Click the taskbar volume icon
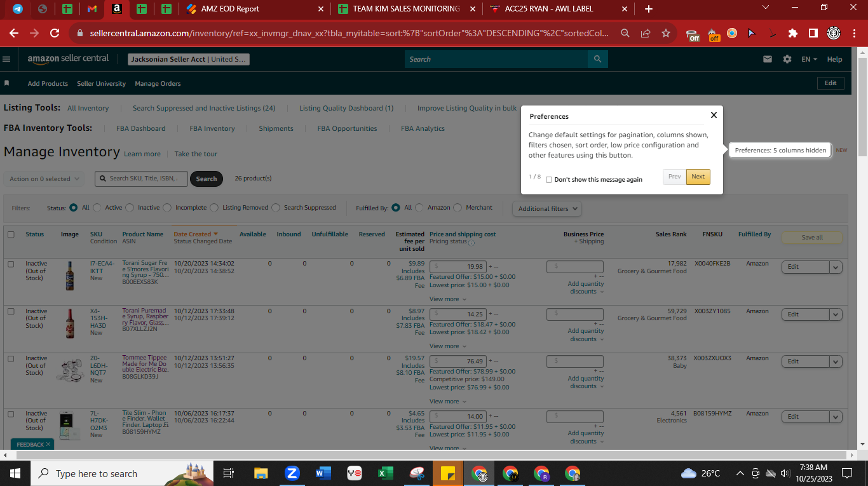This screenshot has height=486, width=868. click(785, 473)
